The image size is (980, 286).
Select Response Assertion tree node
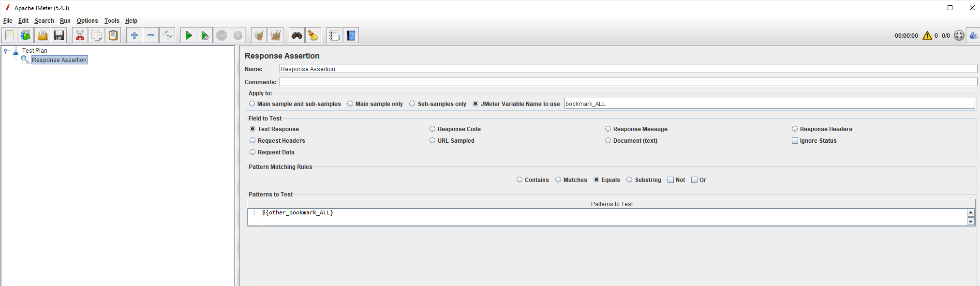coord(59,60)
